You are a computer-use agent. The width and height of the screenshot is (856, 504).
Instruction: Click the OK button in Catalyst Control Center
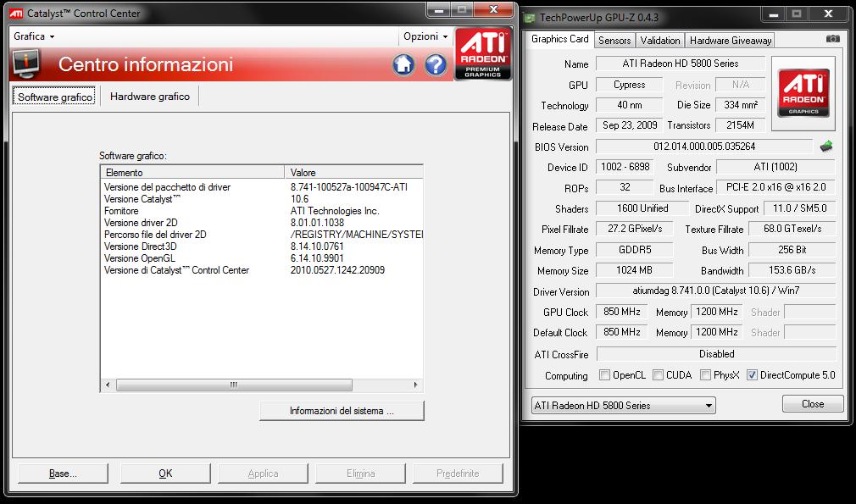(x=165, y=474)
